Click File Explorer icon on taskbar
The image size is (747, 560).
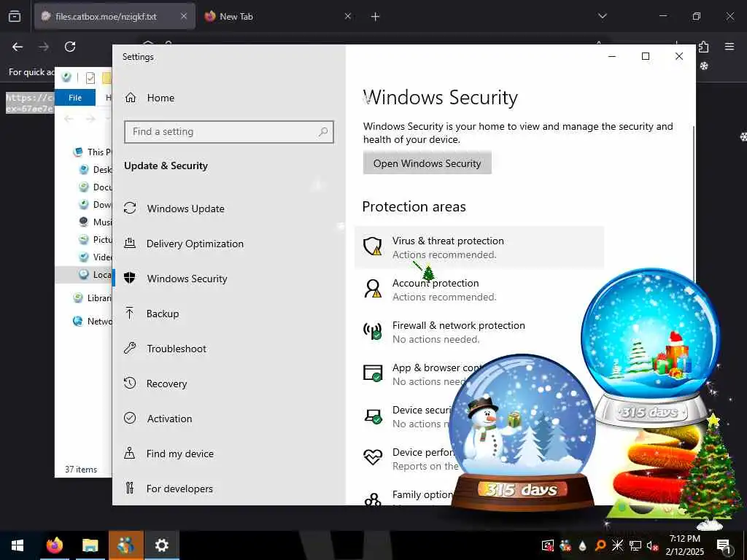(x=90, y=545)
